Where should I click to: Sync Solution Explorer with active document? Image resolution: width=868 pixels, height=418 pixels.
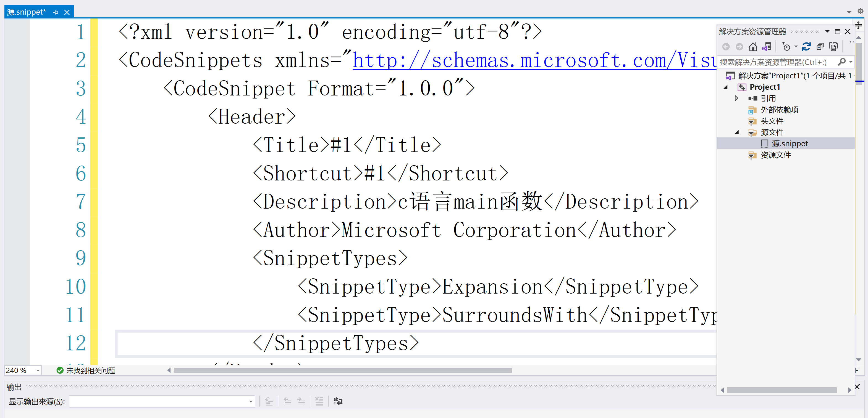coord(767,46)
